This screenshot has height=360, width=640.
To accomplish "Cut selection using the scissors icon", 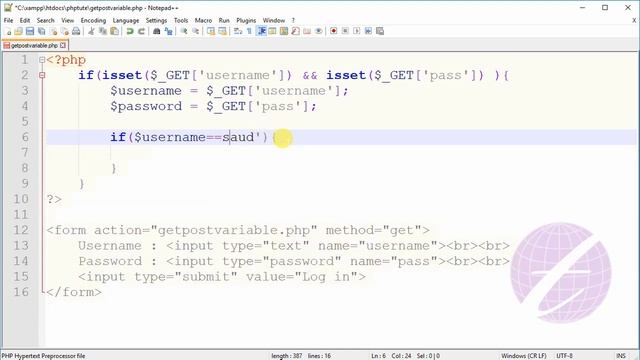I will [91, 31].
